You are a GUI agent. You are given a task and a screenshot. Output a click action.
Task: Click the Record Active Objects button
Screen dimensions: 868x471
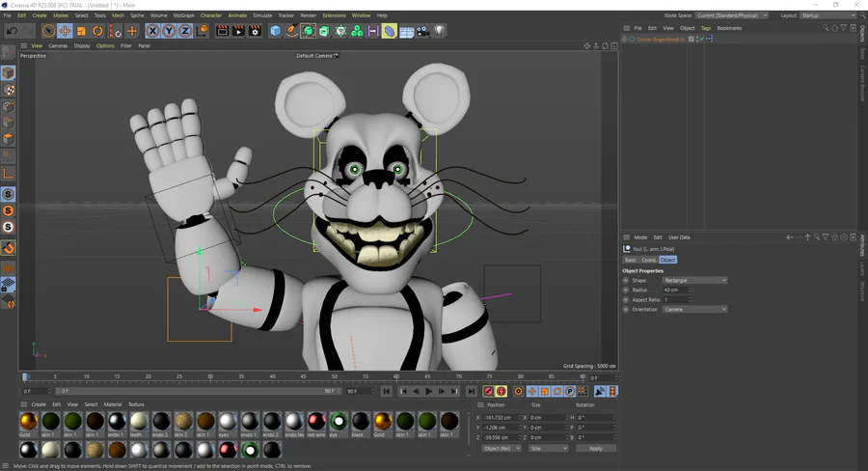488,391
